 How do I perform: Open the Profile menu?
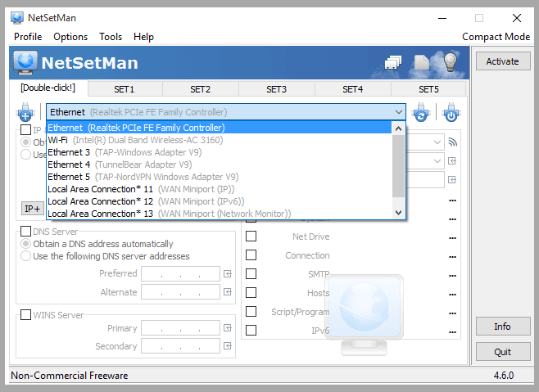click(x=28, y=36)
